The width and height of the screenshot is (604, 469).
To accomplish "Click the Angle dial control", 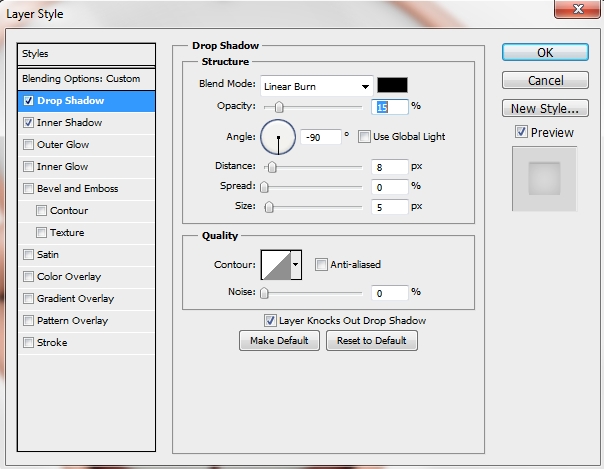I will tap(278, 137).
